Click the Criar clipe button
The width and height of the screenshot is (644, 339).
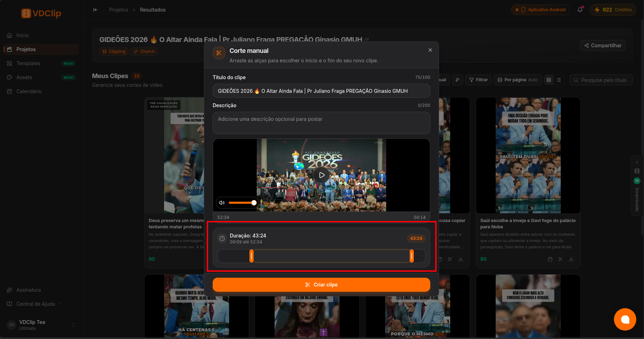321,285
